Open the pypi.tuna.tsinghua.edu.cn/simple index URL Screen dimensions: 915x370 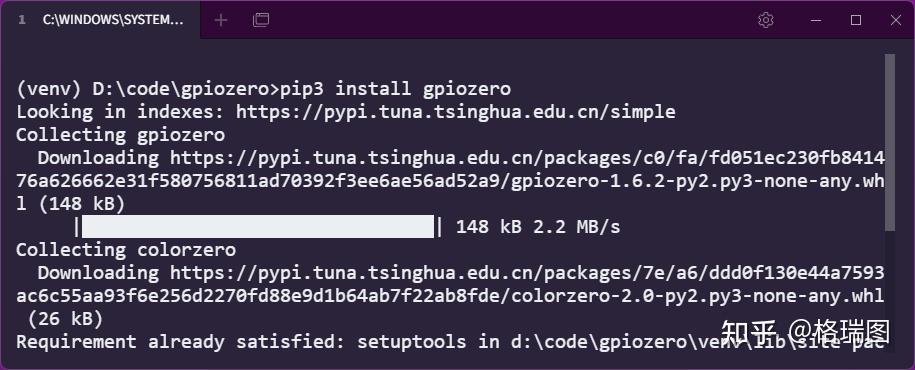coord(455,111)
